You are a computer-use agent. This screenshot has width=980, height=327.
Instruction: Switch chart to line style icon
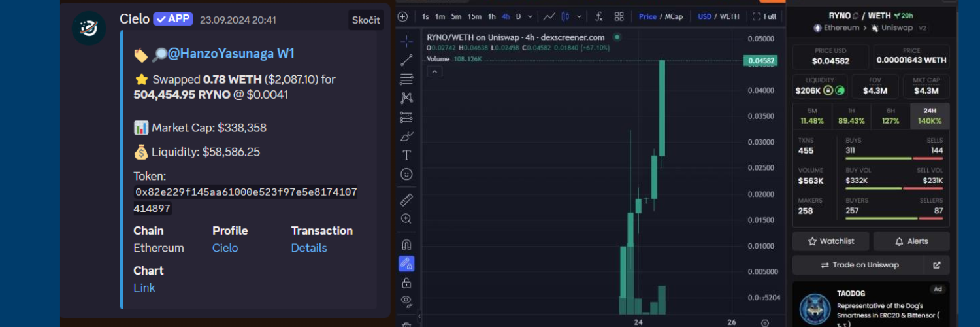(x=549, y=16)
